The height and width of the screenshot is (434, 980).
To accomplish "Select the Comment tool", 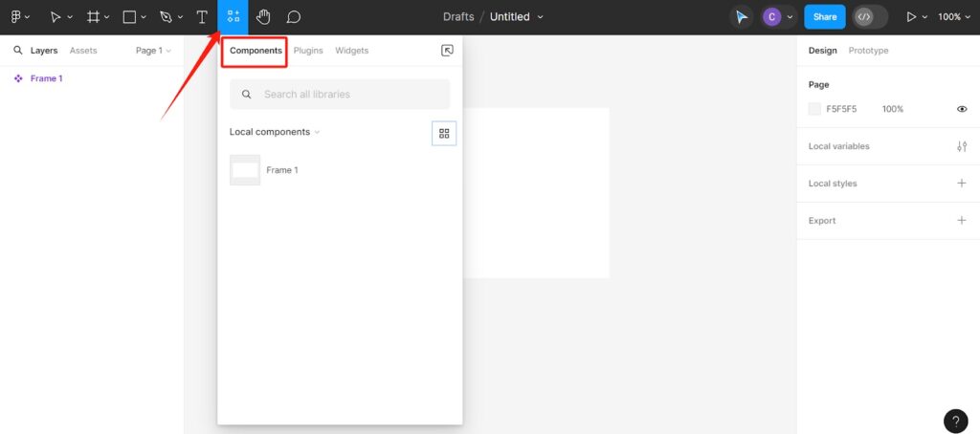I will pos(294,17).
